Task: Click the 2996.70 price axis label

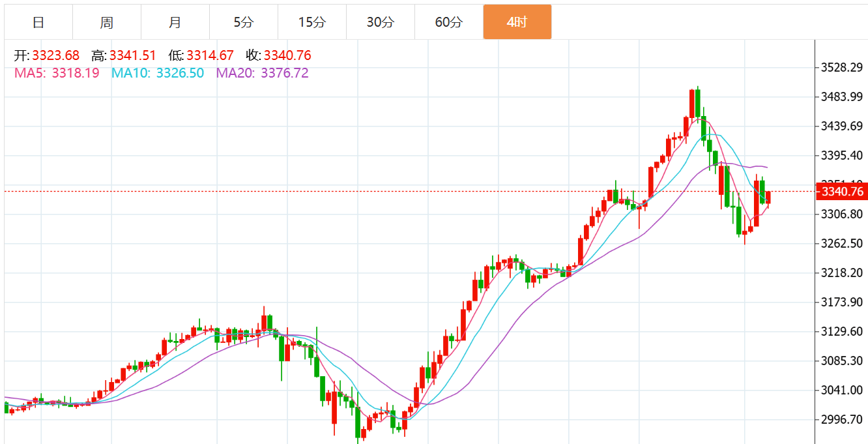Action: pyautogui.click(x=842, y=419)
